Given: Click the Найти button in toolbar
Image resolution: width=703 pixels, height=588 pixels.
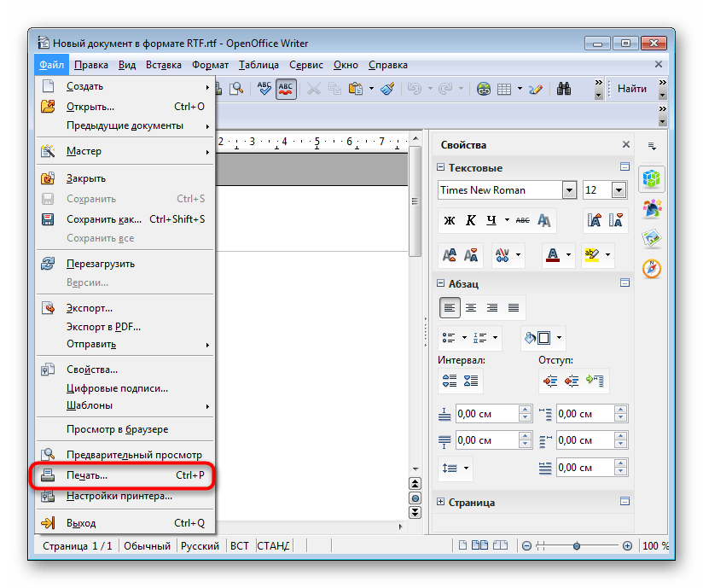Looking at the screenshot, I should click(632, 88).
